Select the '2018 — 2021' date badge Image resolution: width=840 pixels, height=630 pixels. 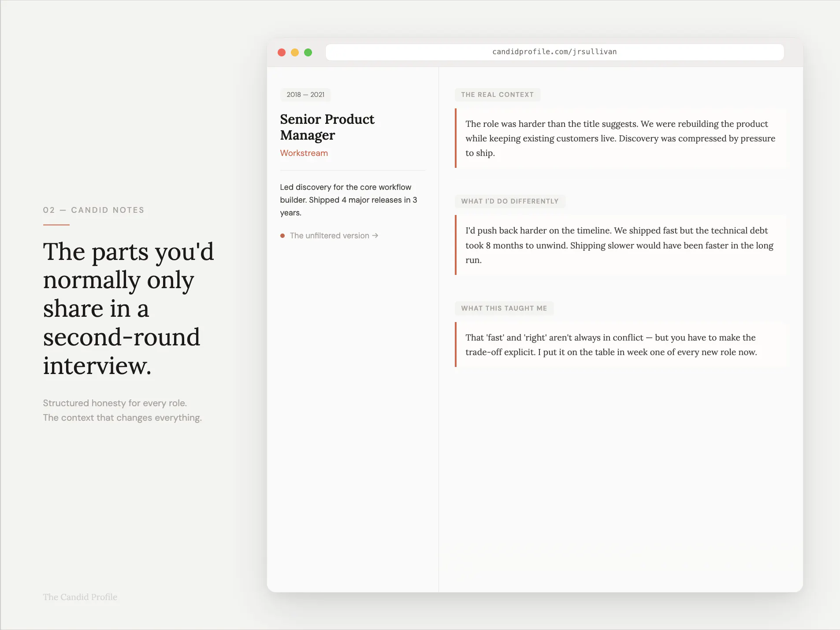click(x=305, y=95)
